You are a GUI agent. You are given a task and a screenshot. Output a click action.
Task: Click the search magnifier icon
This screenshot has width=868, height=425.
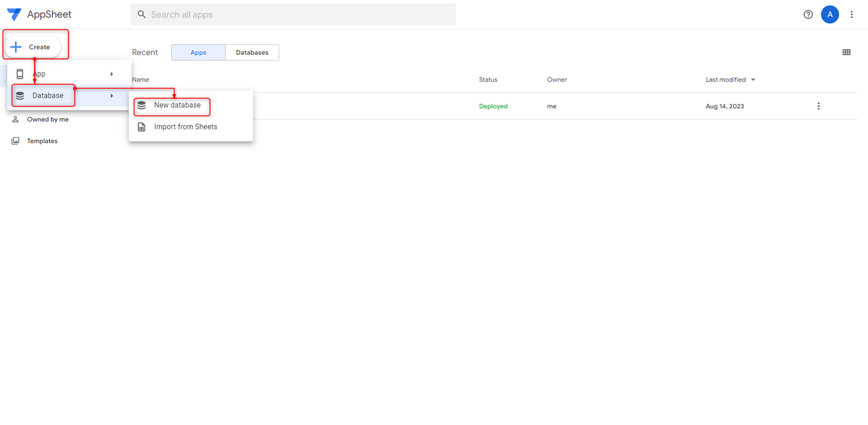[142, 14]
